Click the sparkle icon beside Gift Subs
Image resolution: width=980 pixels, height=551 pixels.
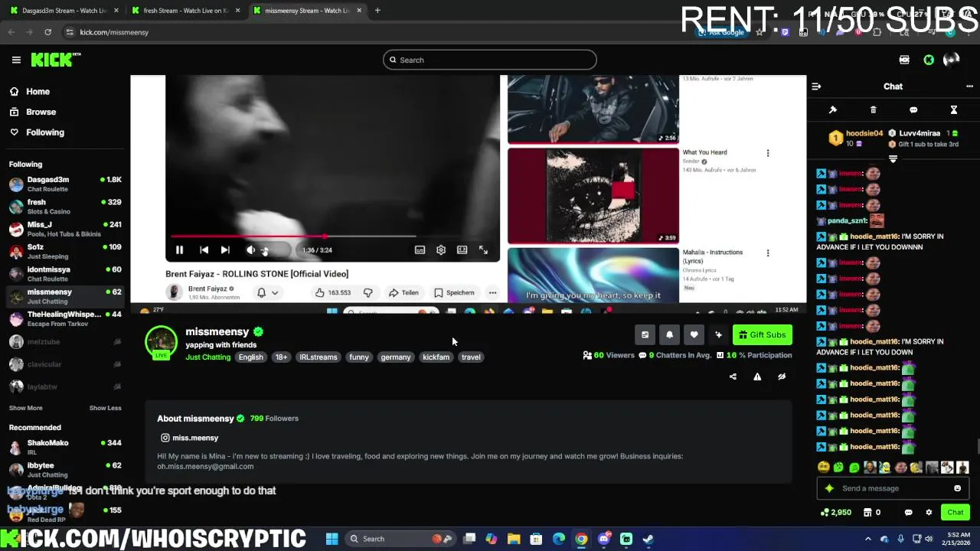(x=718, y=334)
